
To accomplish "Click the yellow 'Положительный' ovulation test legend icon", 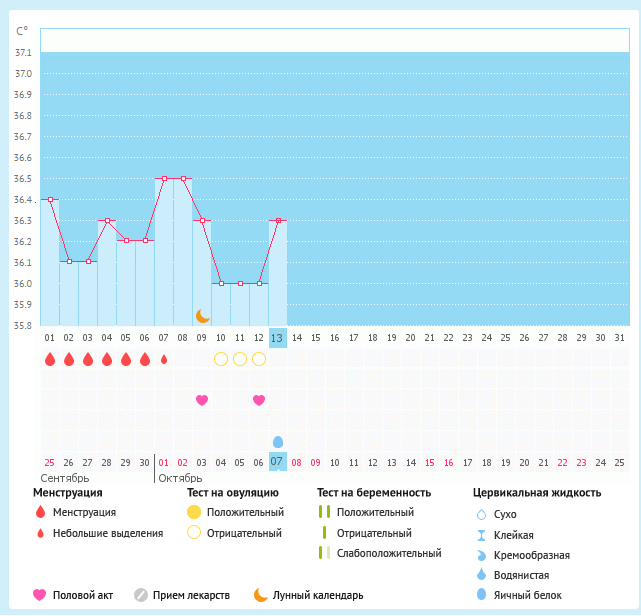I will point(194,512).
